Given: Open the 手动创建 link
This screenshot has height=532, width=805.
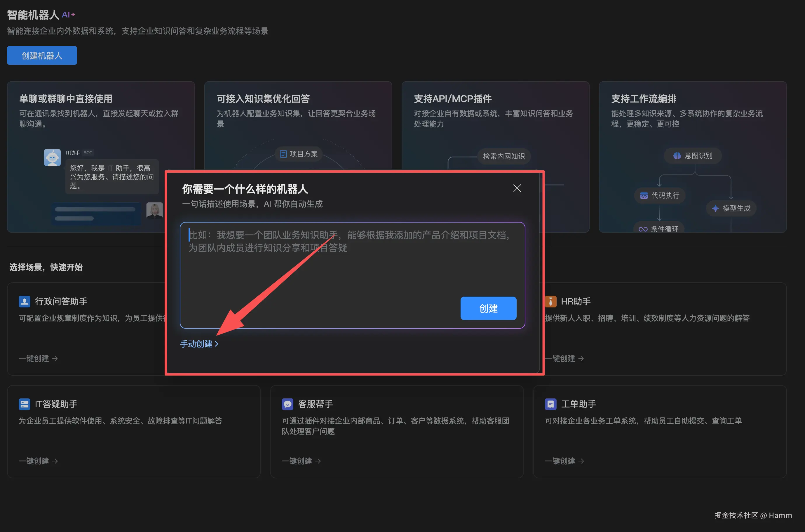Looking at the screenshot, I should [x=199, y=344].
